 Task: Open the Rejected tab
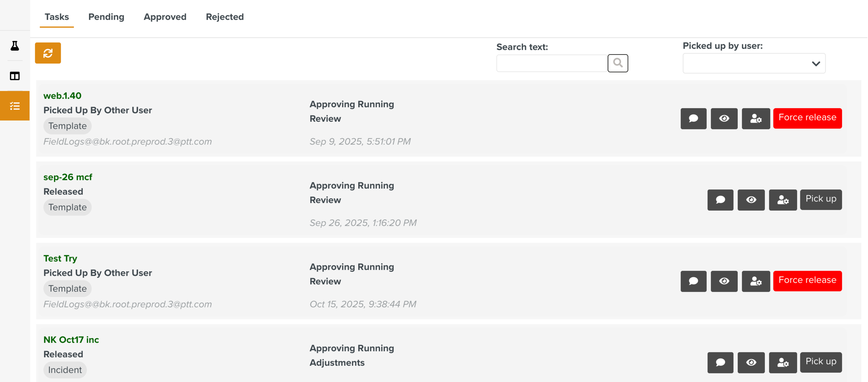(x=225, y=17)
